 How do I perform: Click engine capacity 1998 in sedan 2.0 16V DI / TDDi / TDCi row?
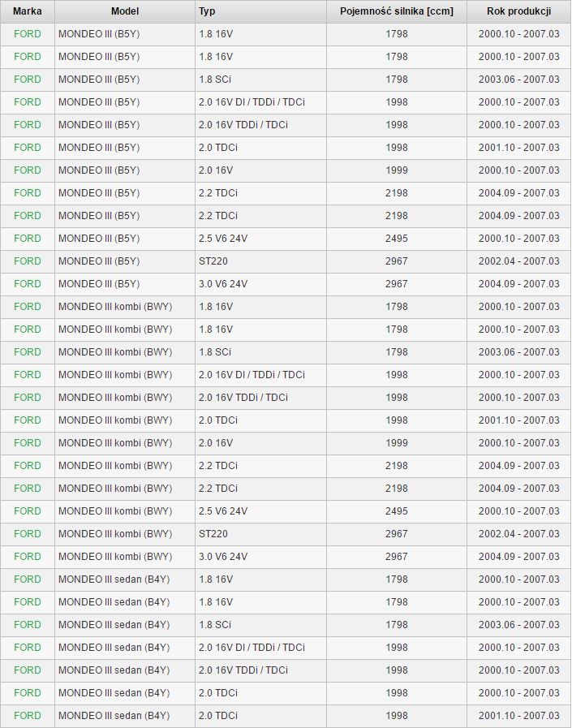click(x=397, y=648)
